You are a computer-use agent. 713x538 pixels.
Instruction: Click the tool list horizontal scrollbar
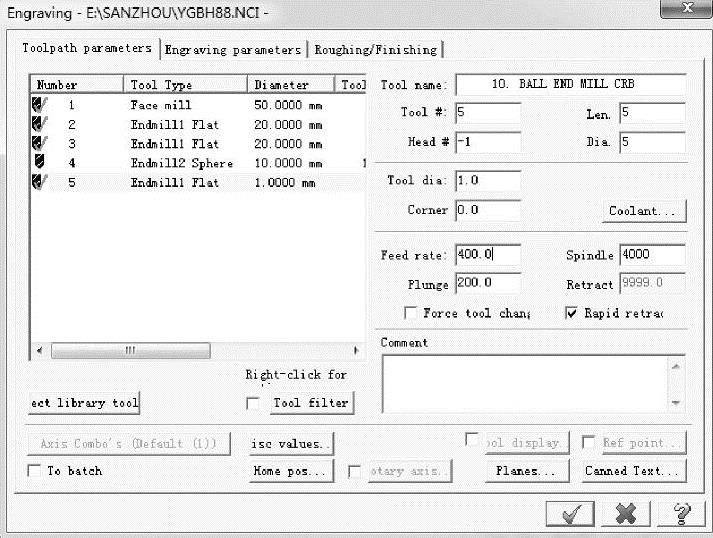click(x=130, y=351)
